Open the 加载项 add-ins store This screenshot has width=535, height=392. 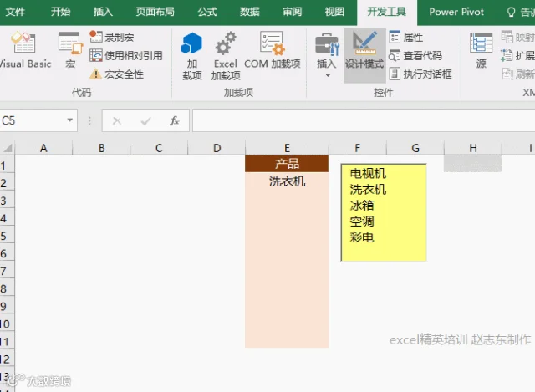pos(191,56)
